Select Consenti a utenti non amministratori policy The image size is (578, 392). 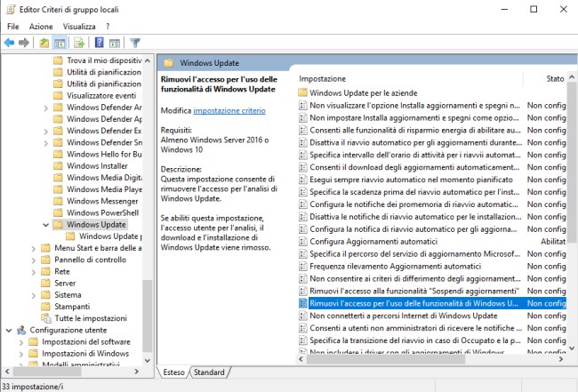click(x=415, y=328)
